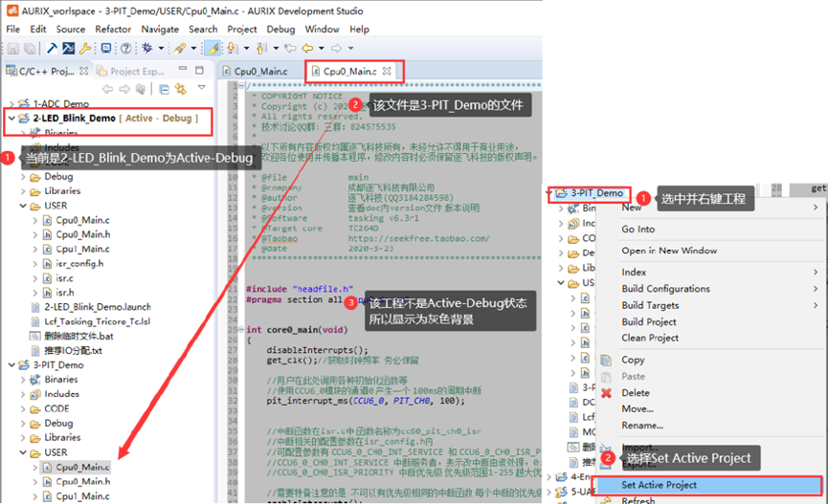Click the Next Annotation icon
The width and height of the screenshot is (828, 504).
(x=232, y=49)
